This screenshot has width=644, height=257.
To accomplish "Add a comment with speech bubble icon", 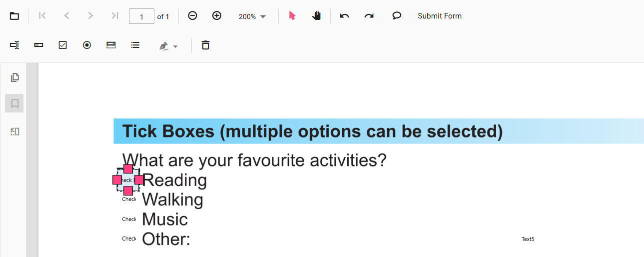I will click(397, 16).
